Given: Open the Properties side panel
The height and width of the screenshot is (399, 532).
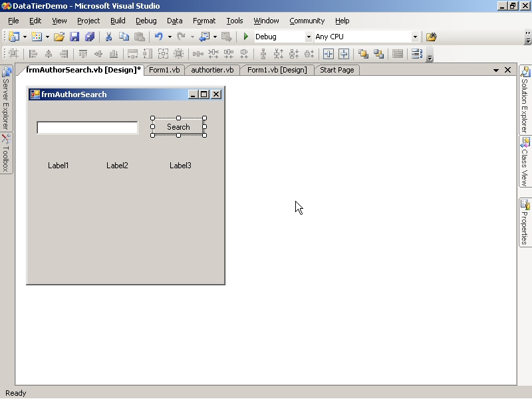Looking at the screenshot, I should [525, 223].
